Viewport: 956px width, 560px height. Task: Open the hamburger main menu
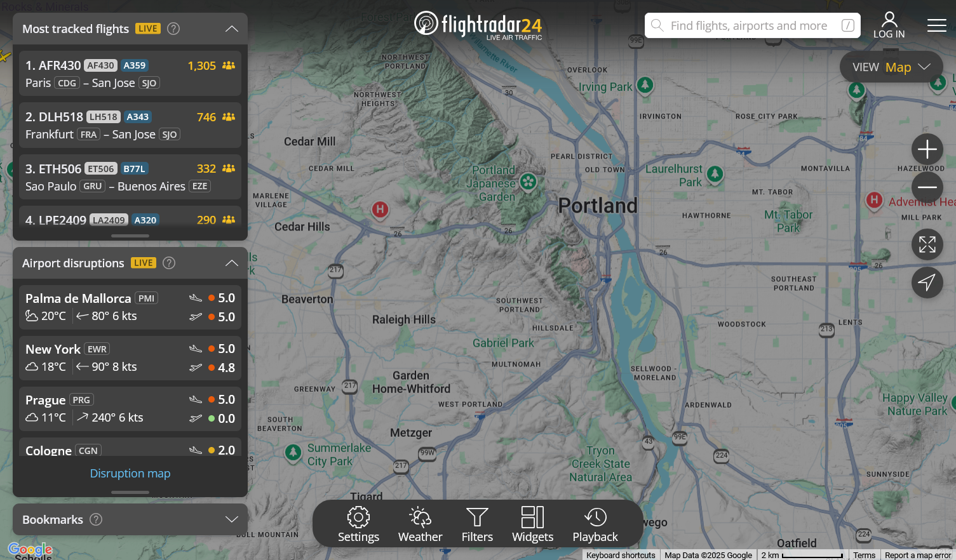pyautogui.click(x=936, y=25)
